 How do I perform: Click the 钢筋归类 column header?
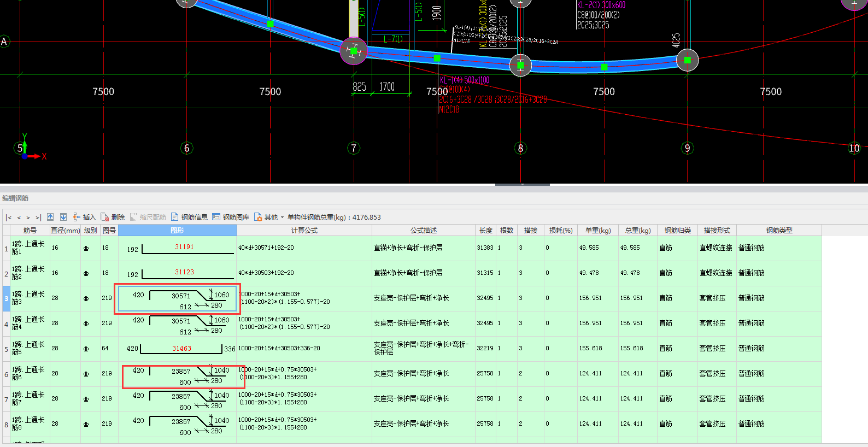coord(677,231)
